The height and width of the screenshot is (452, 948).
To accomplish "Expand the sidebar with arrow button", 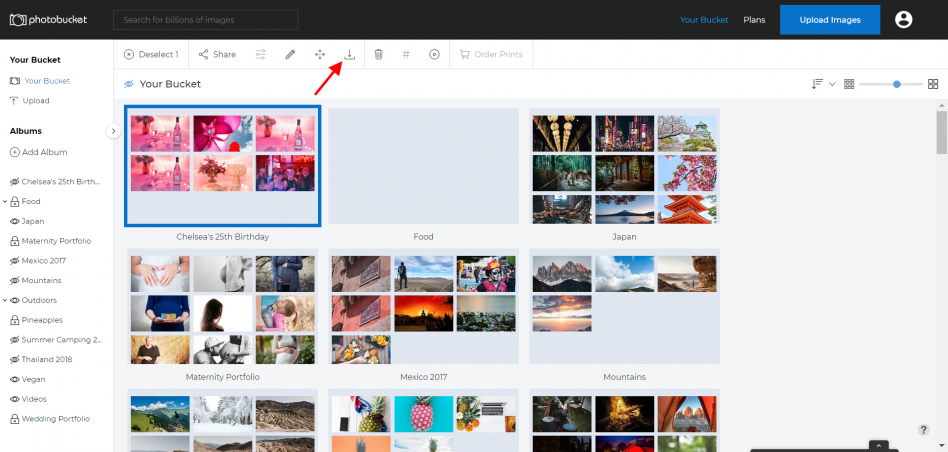I will (x=114, y=131).
